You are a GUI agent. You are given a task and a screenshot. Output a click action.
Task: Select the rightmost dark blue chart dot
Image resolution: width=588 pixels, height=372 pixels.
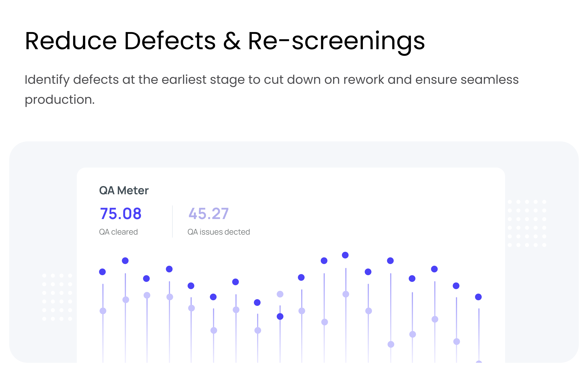pyautogui.click(x=478, y=297)
